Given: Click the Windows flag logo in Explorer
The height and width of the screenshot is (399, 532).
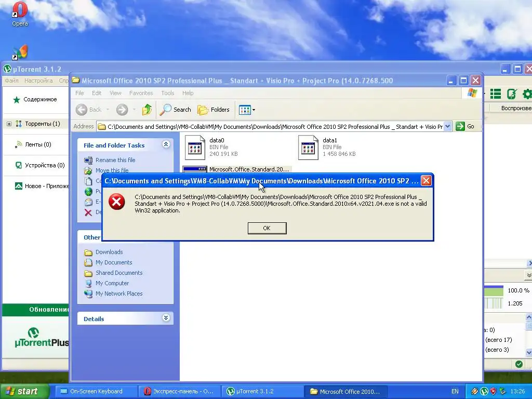Looking at the screenshot, I should coord(472,93).
